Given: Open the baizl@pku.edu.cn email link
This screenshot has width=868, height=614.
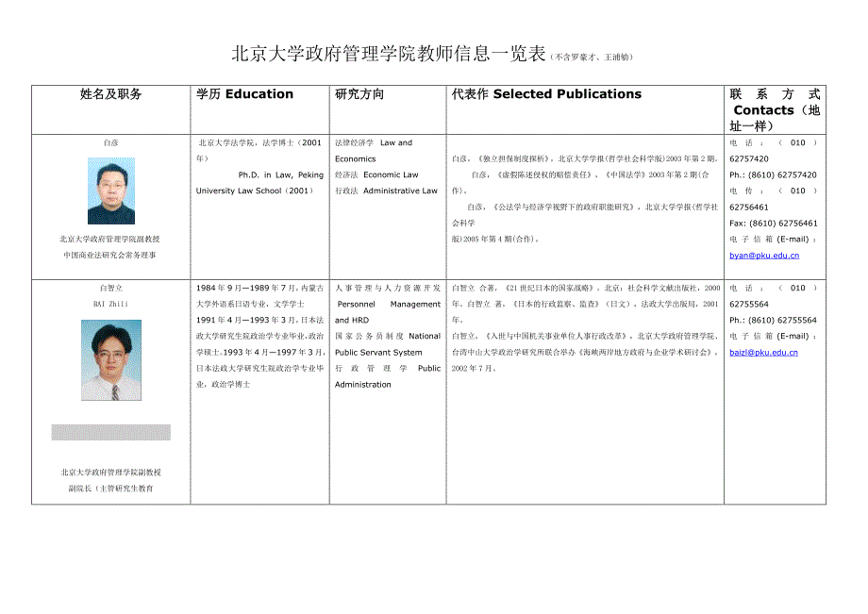Looking at the screenshot, I should [763, 352].
